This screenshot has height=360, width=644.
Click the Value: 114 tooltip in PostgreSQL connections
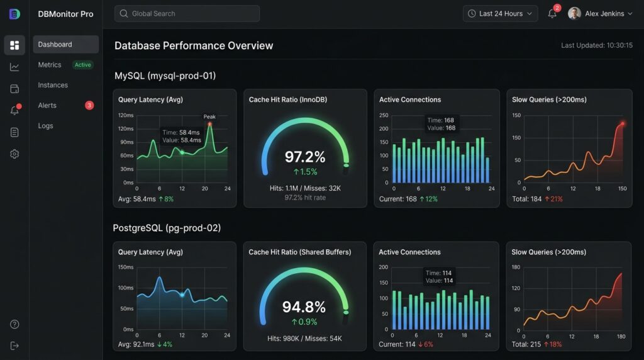439,276
